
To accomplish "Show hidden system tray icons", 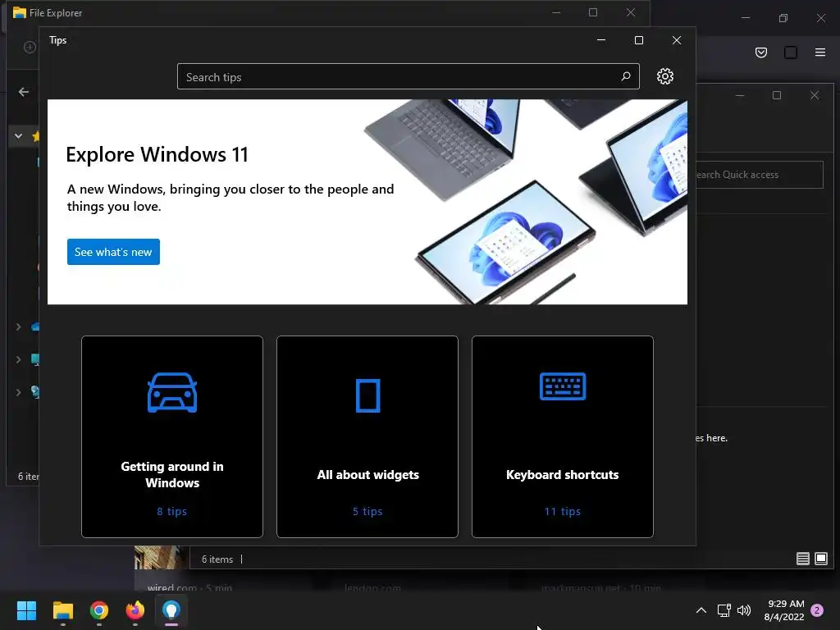I will click(x=701, y=610).
